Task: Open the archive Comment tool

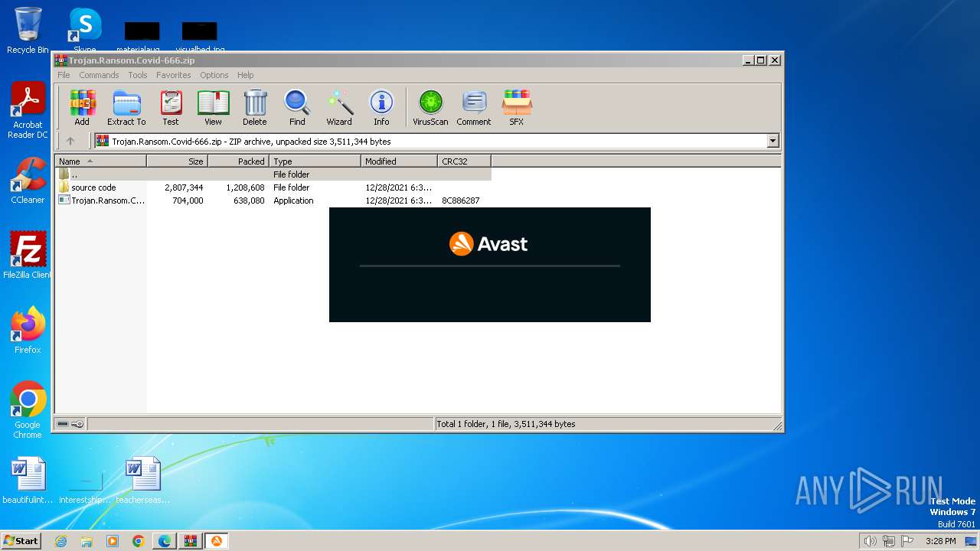Action: pyautogui.click(x=474, y=107)
